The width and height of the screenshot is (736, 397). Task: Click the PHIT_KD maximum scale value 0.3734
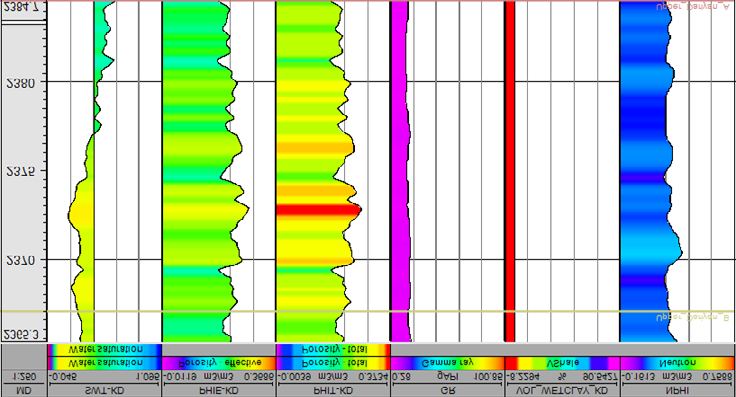pos(374,377)
